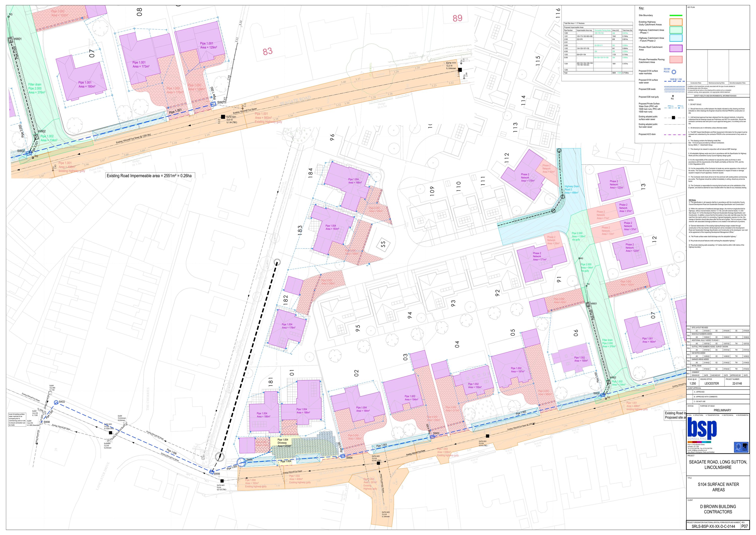756x535 pixels.
Task: Click the existing public sewer black square symbol
Action: pyautogui.click(x=673, y=117)
